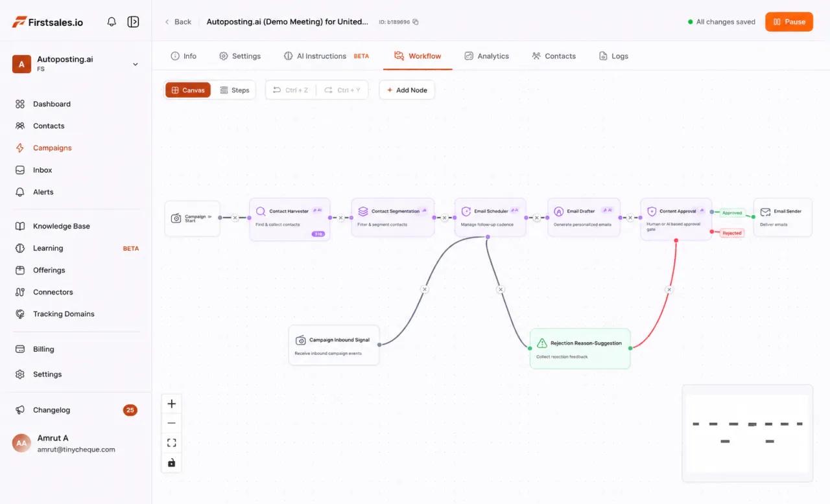Open the campaign Settings tab

coord(240,56)
